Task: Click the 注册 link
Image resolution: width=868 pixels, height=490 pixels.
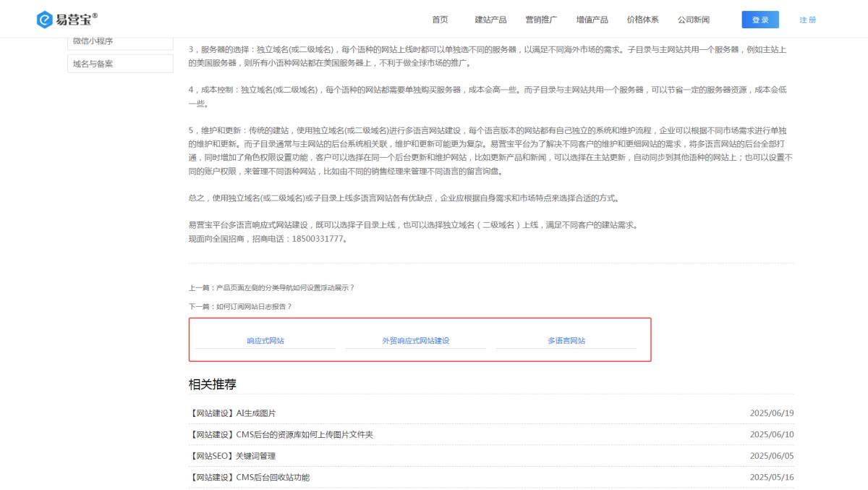Action: 807,20
